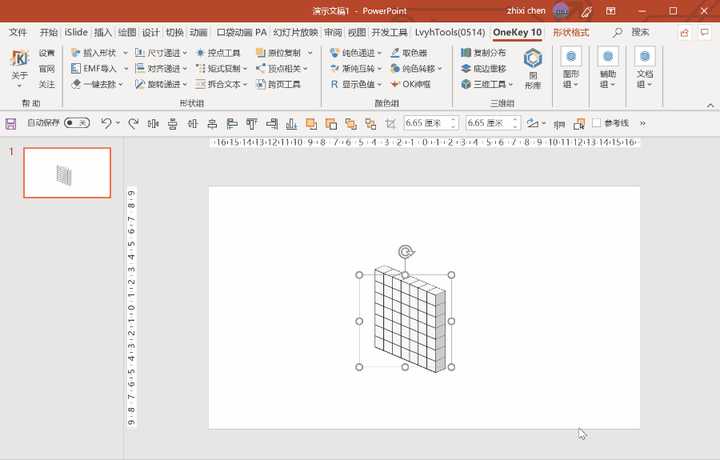Click the rotation handle above the cube shape
Viewport: 720px width, 460px height.
tap(405, 252)
